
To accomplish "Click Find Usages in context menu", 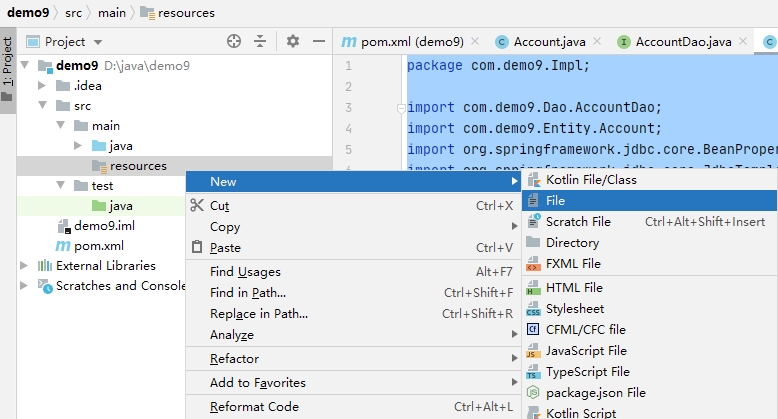I will point(245,272).
